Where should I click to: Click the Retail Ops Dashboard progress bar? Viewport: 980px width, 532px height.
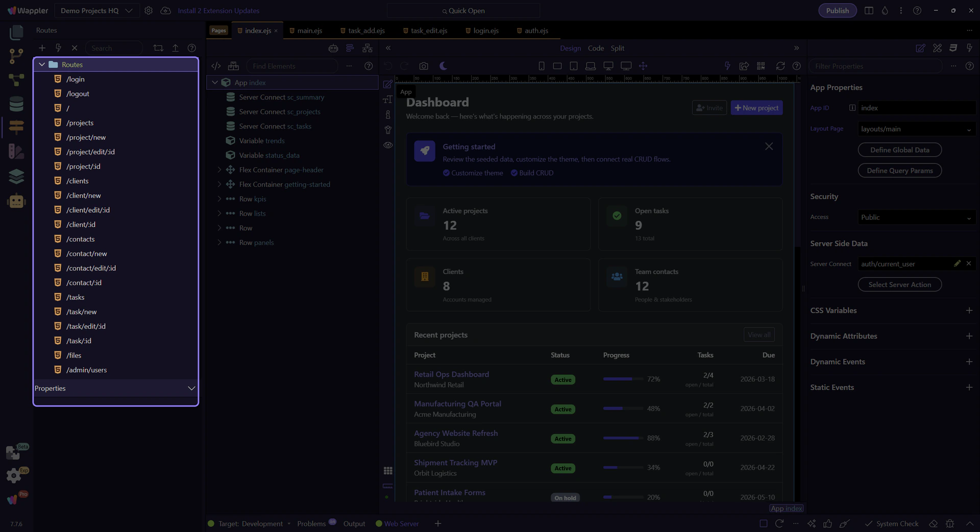coord(623,379)
